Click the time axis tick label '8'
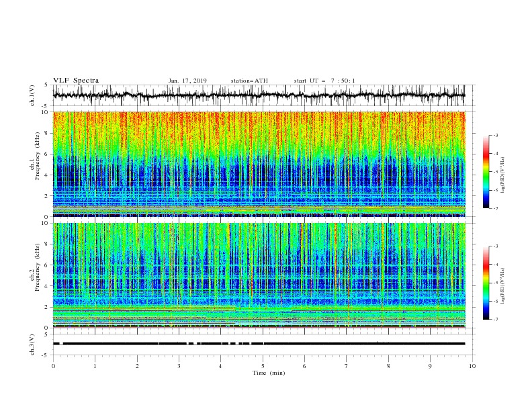The width and height of the screenshot is (532, 411). tap(388, 366)
